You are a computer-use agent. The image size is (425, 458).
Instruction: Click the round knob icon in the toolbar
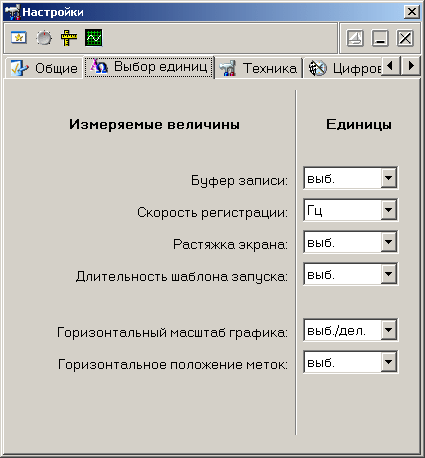(44, 38)
